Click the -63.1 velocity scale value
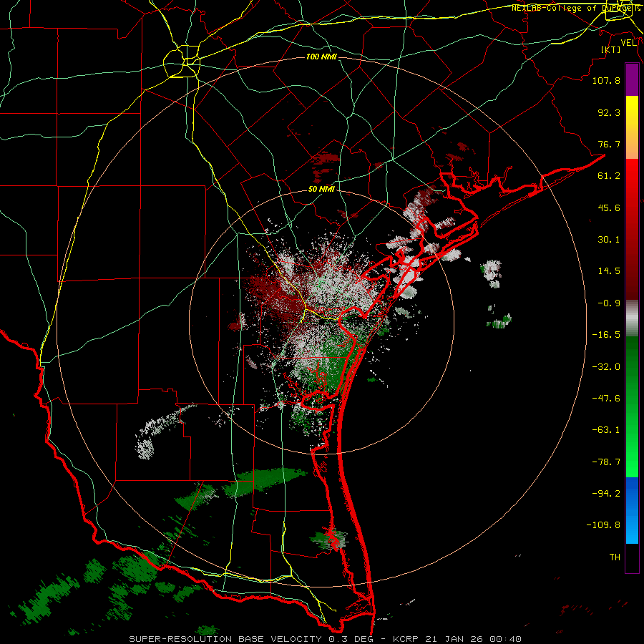Image resolution: width=644 pixels, height=644 pixels. [606, 430]
